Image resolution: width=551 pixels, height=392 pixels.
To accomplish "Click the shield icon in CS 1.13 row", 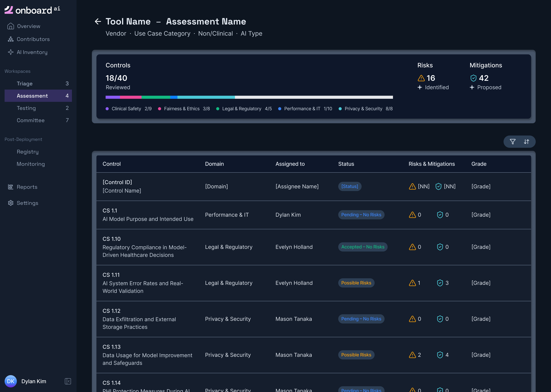I will pyautogui.click(x=440, y=355).
